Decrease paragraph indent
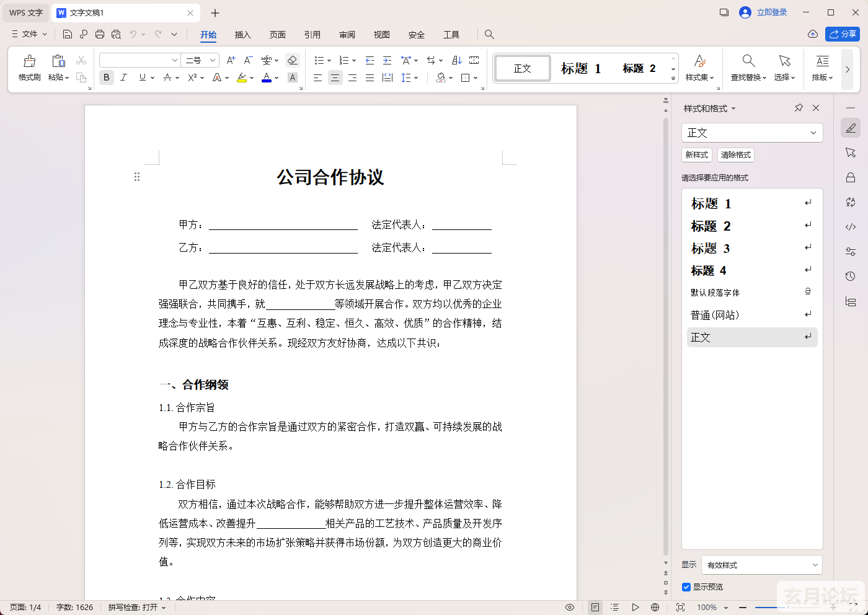Viewport: 868px width, 615px height. click(370, 60)
